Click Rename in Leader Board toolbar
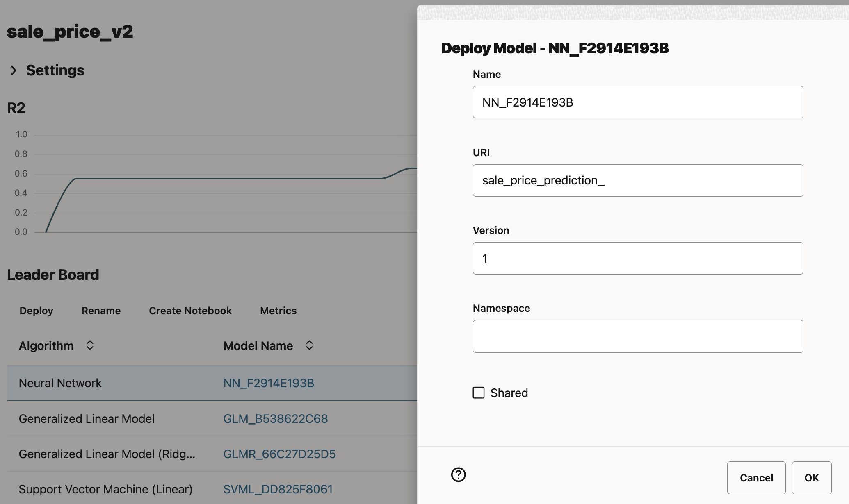The image size is (849, 504). pos(101,311)
